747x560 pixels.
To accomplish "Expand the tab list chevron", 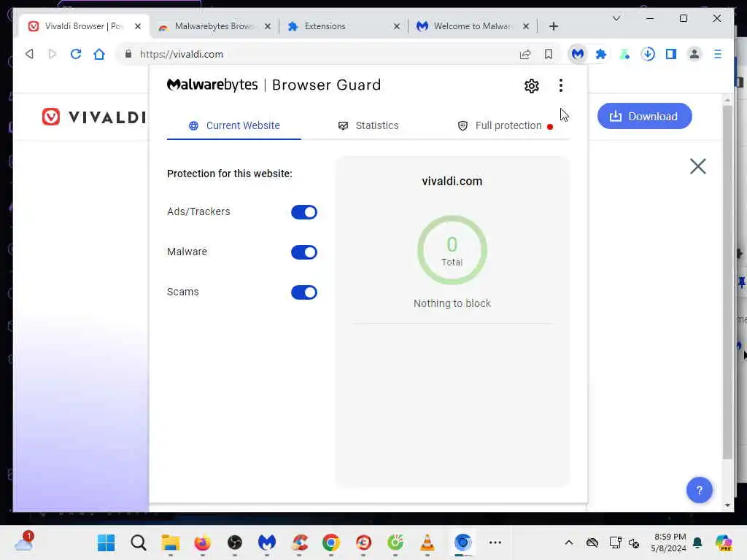I will 616,18.
